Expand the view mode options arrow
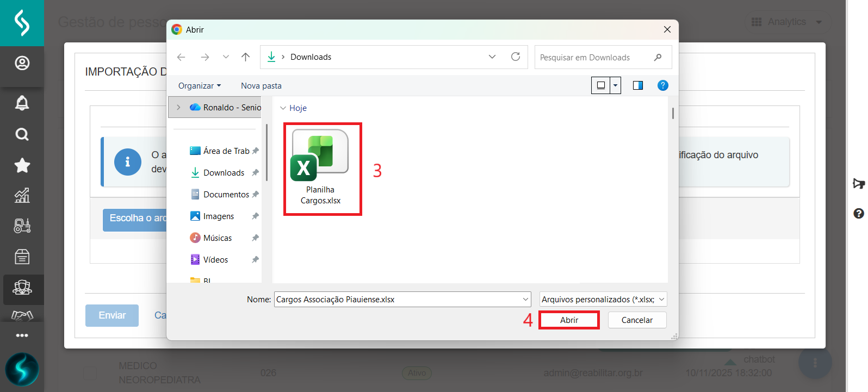The height and width of the screenshot is (392, 868). [615, 85]
